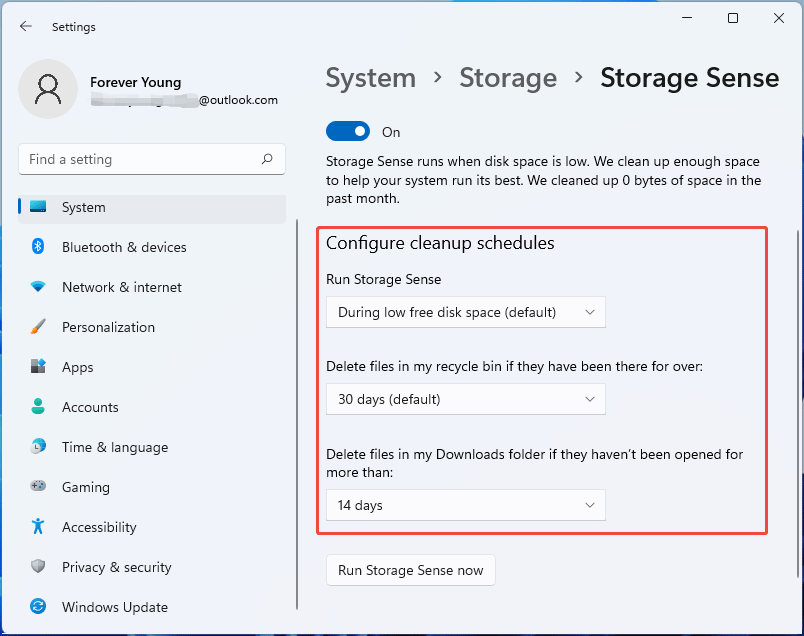This screenshot has width=804, height=636.
Task: Click the Network & internet wifi icon
Action: tap(38, 287)
